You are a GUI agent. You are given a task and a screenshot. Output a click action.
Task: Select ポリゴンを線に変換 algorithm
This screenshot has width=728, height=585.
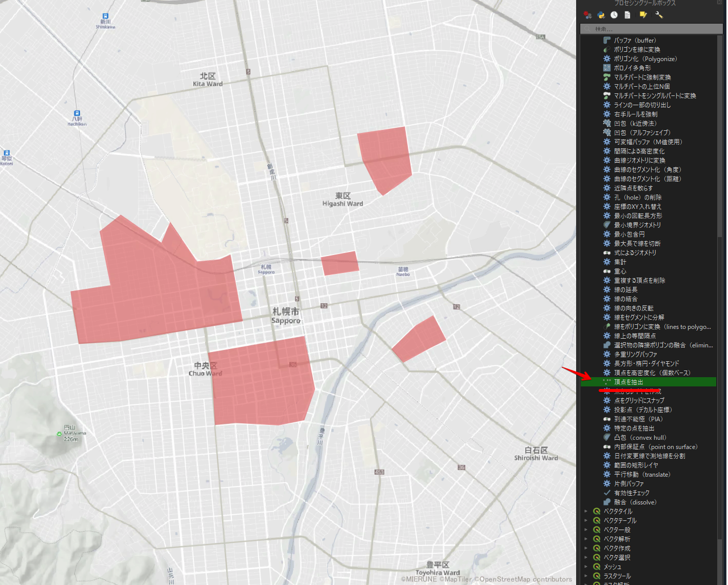point(637,50)
